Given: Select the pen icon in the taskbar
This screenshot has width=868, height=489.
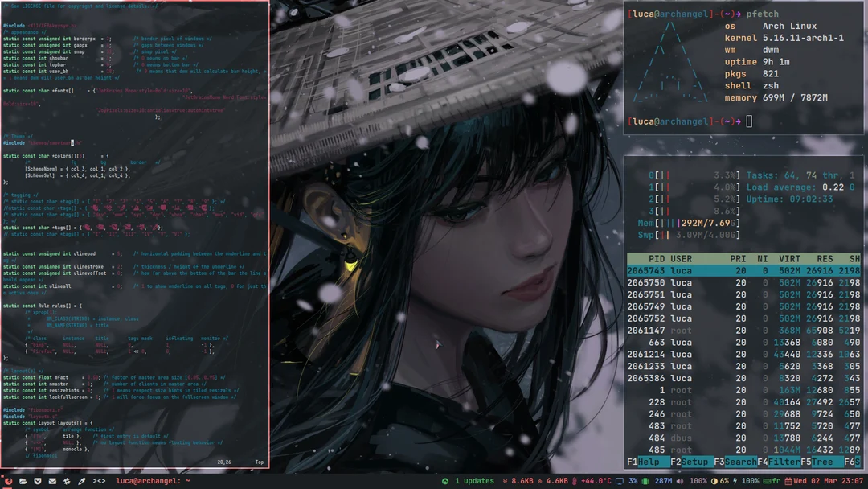Looking at the screenshot, I should point(81,481).
